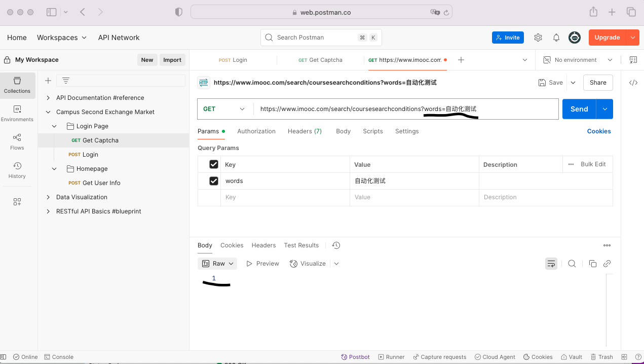Collapse the Homepage folder

55,169
